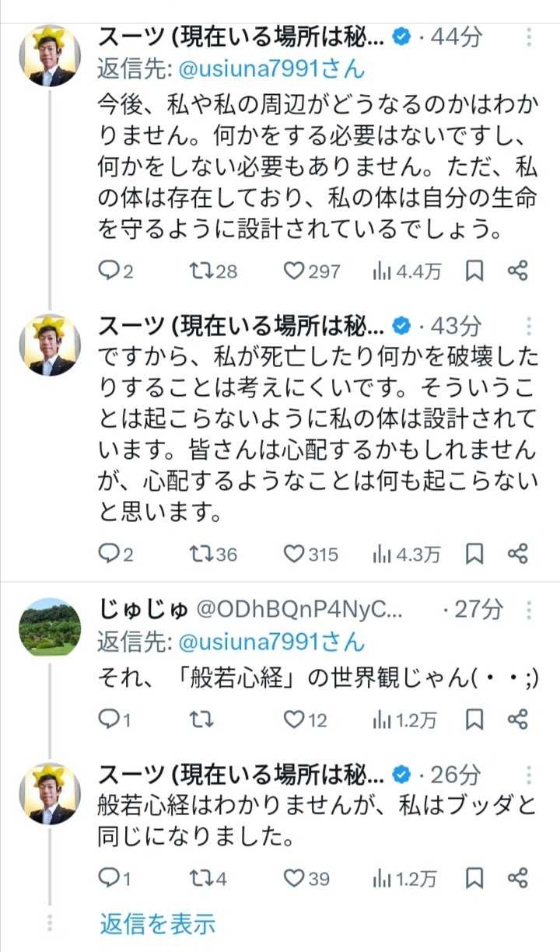The image size is (560, 952).
Task: Open more options on じゅじゅ's tweet
Action: 528,608
